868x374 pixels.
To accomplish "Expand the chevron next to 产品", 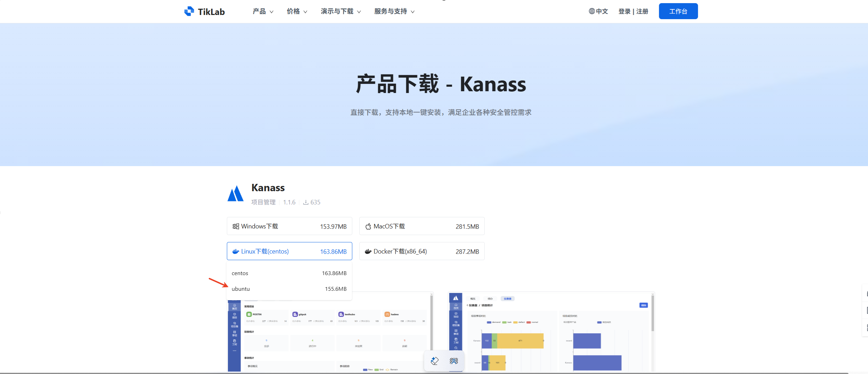I will click(271, 12).
